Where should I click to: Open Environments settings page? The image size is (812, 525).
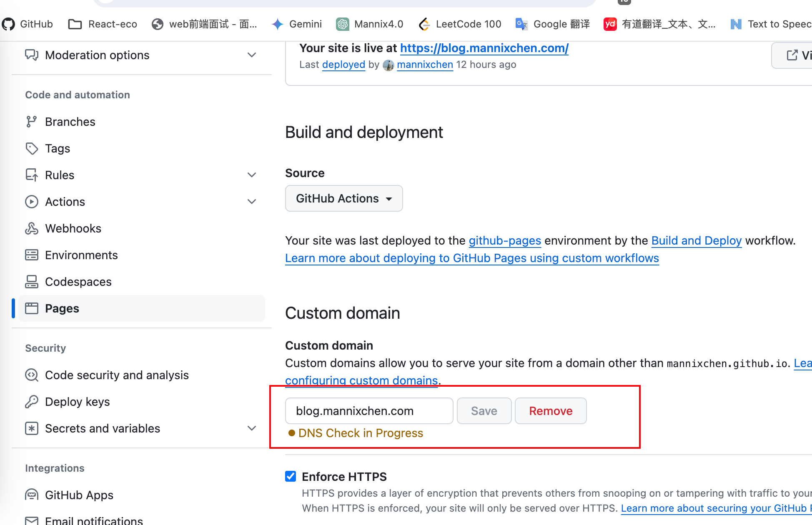[x=142, y=255]
